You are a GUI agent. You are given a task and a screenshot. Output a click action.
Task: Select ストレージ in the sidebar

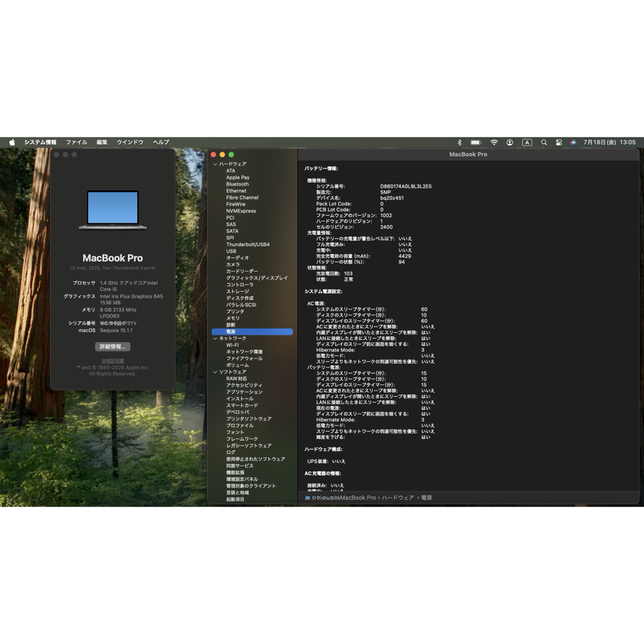[237, 291]
